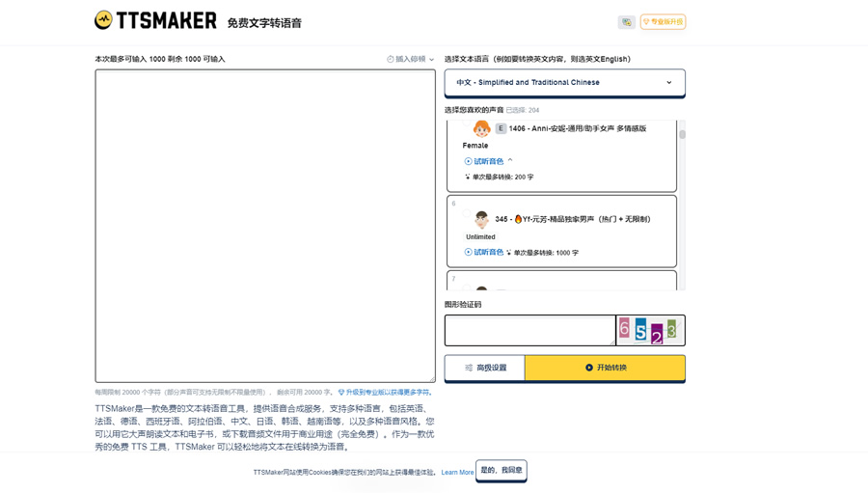This screenshot has height=493, width=868.
Task: Click the captcha code input field
Action: (529, 331)
